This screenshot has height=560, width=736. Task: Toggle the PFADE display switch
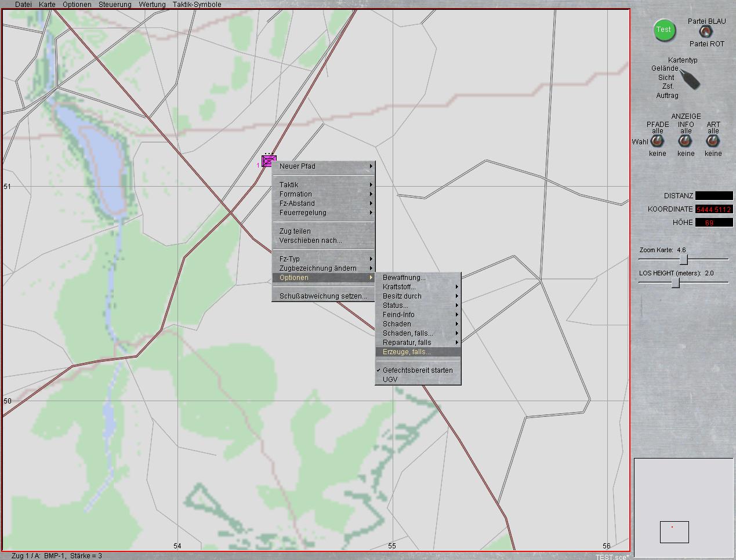tap(657, 141)
